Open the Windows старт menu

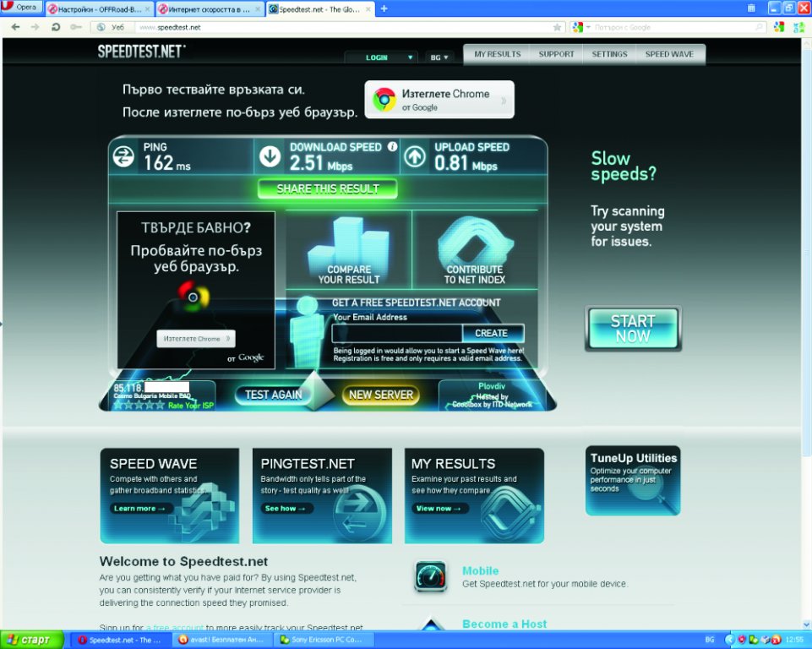click(31, 640)
